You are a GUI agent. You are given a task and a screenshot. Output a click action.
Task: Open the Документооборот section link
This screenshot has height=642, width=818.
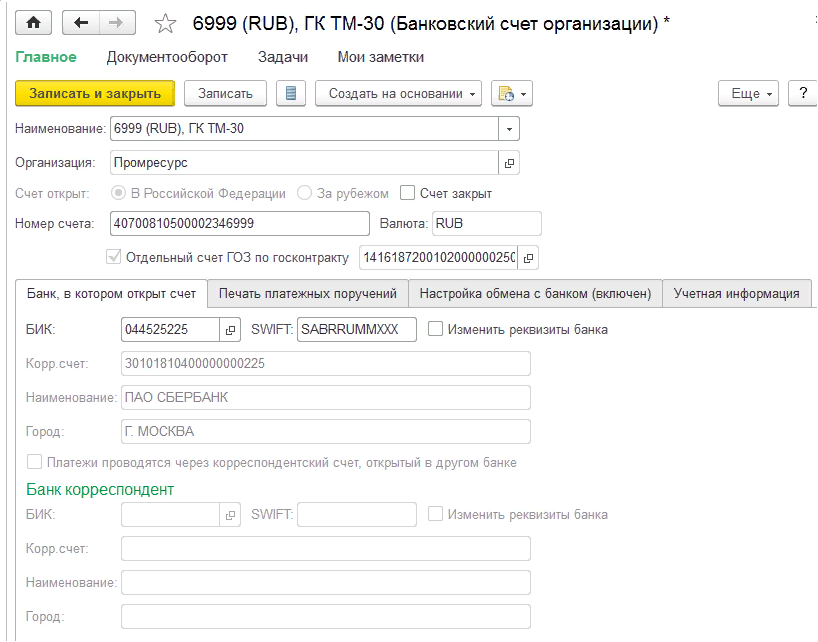point(167,57)
